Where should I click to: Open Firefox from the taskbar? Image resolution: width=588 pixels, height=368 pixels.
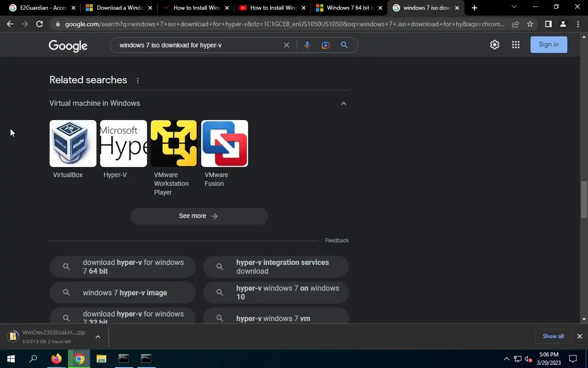(x=57, y=359)
